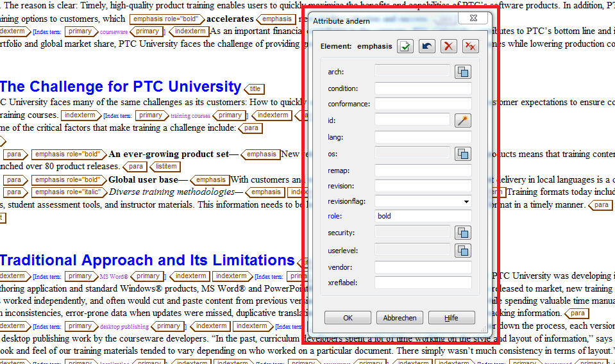Click the bold word 'accelerates'
The height and width of the screenshot is (364, 615).
click(230, 19)
